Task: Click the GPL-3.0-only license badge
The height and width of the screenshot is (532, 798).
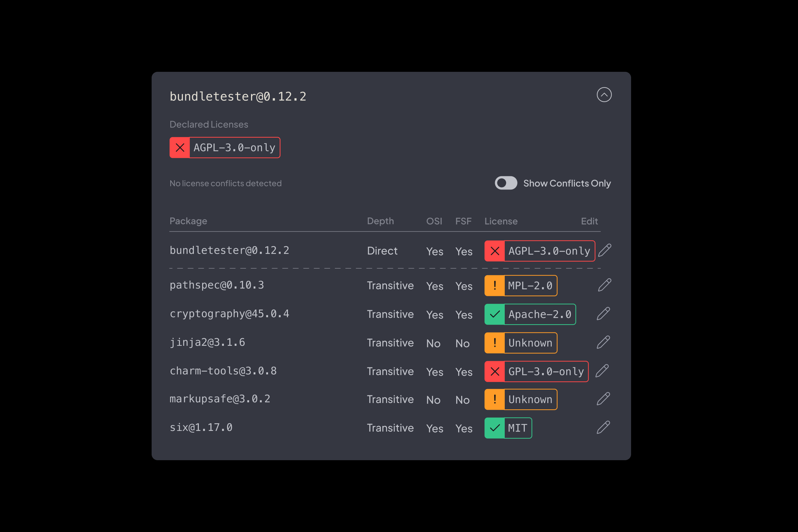Action: (536, 371)
